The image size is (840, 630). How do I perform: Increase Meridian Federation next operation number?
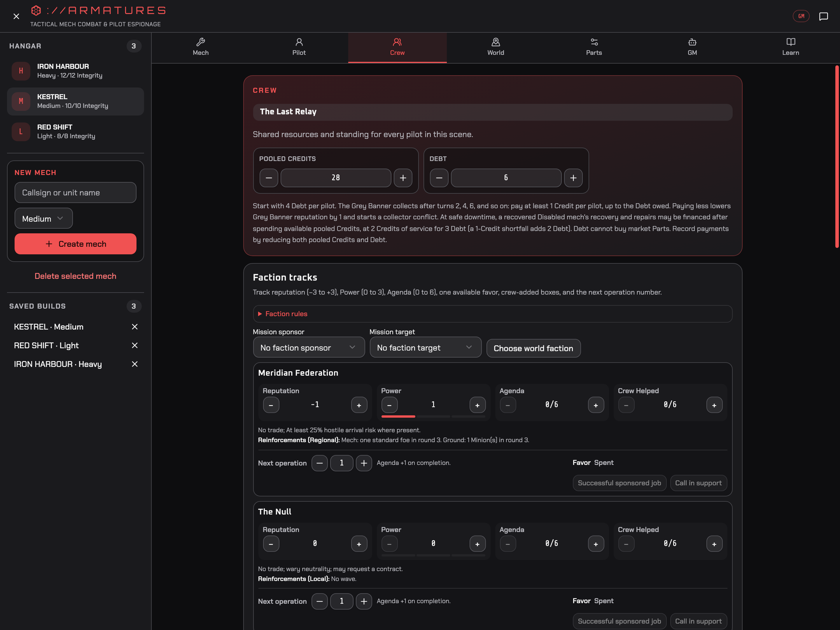[364, 463]
